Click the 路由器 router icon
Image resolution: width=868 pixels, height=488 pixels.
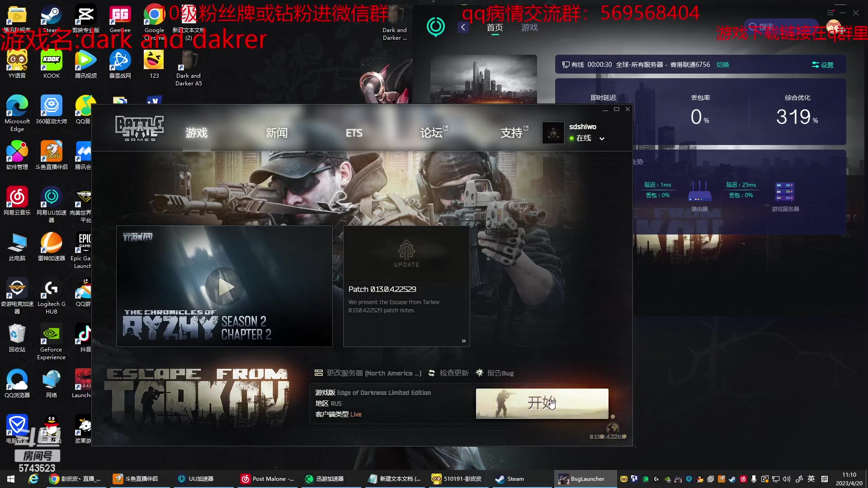tap(699, 192)
